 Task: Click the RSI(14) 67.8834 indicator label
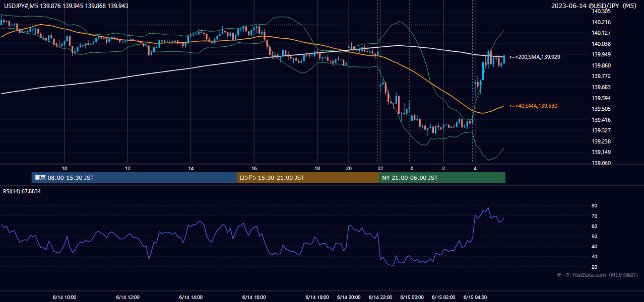coord(22,191)
